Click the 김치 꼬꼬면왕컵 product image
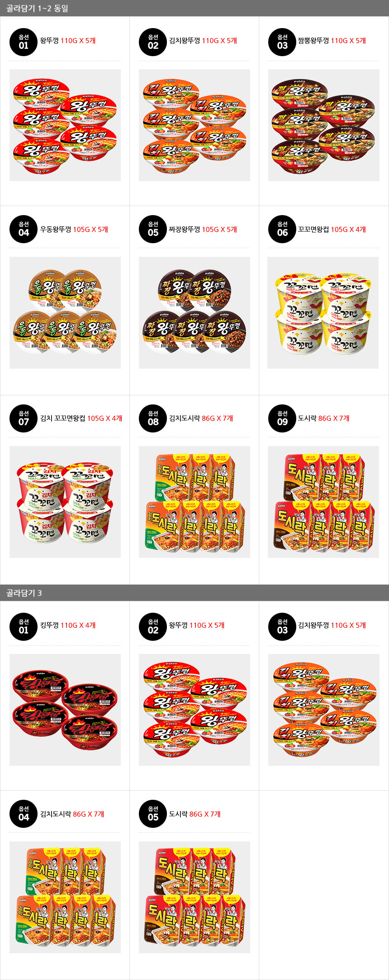 click(65, 502)
